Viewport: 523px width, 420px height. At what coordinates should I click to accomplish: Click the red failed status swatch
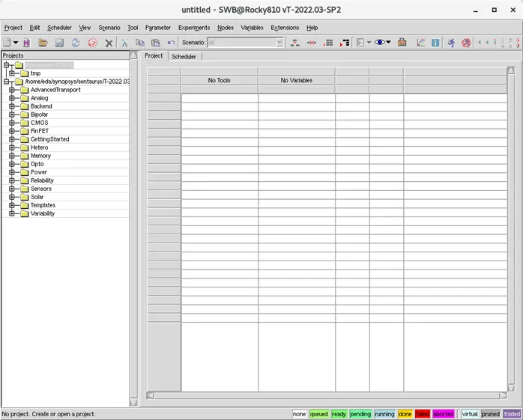click(x=423, y=414)
